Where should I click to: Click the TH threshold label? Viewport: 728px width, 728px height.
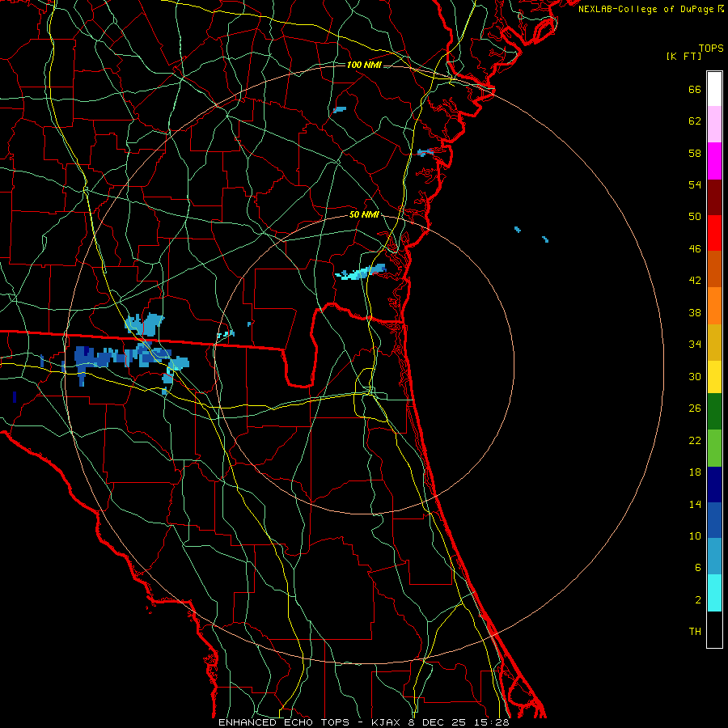[x=695, y=632]
